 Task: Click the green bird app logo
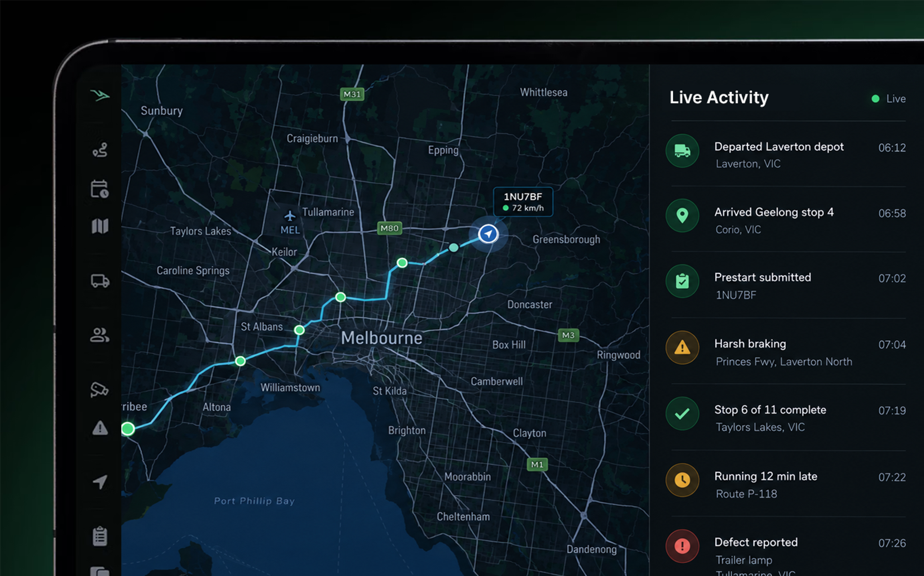pyautogui.click(x=100, y=95)
